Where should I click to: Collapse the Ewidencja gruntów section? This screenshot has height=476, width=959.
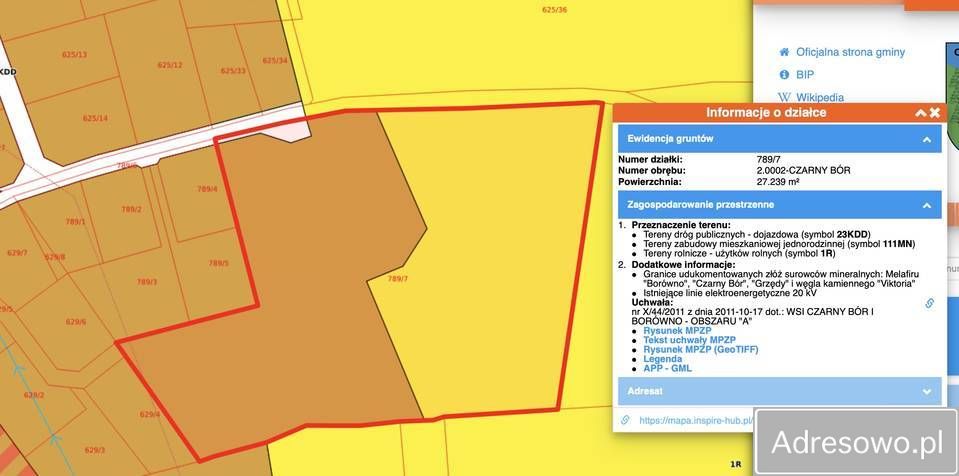coord(779,139)
